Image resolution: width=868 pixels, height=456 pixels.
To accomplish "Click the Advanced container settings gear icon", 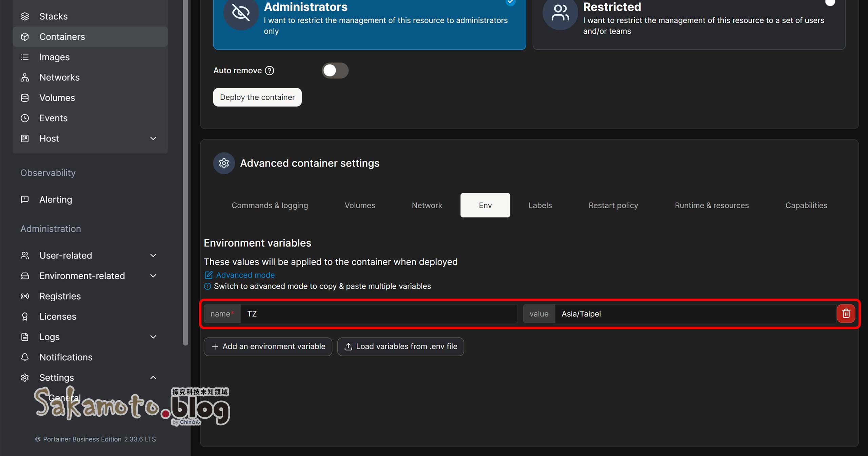I will point(224,163).
